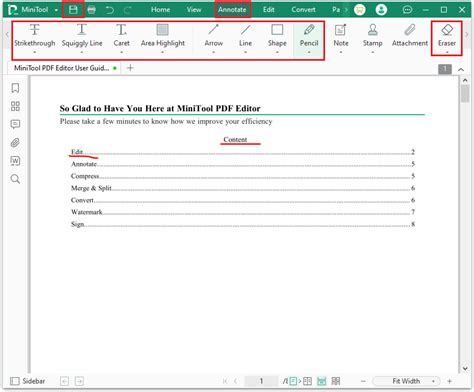Open the View tab
The height and width of the screenshot is (392, 474).
click(x=194, y=10)
